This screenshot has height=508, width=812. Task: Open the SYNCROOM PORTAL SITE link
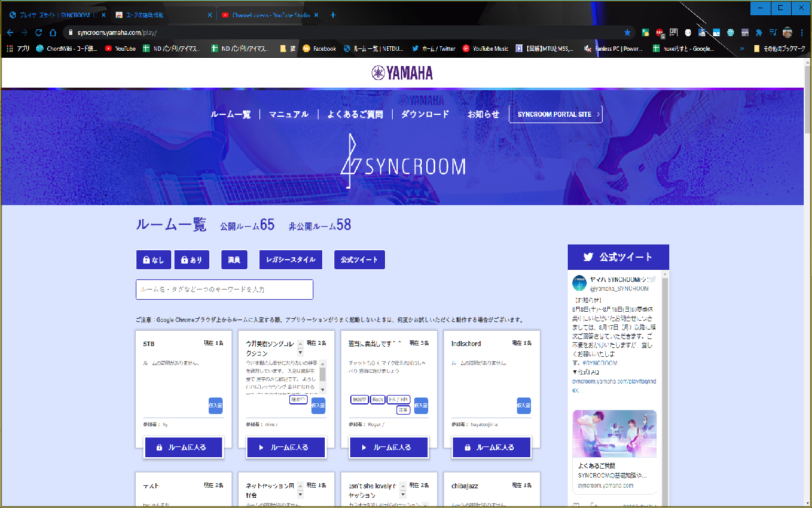(x=556, y=114)
